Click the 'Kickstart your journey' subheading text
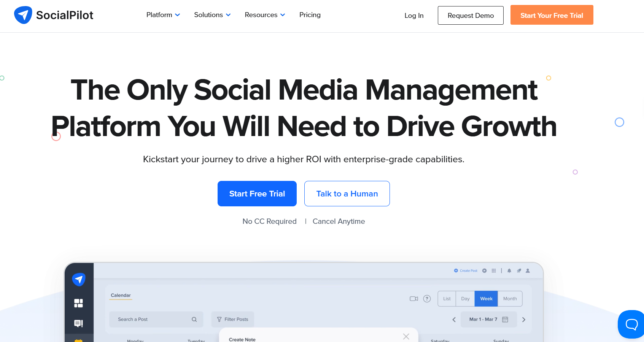 coord(304,159)
